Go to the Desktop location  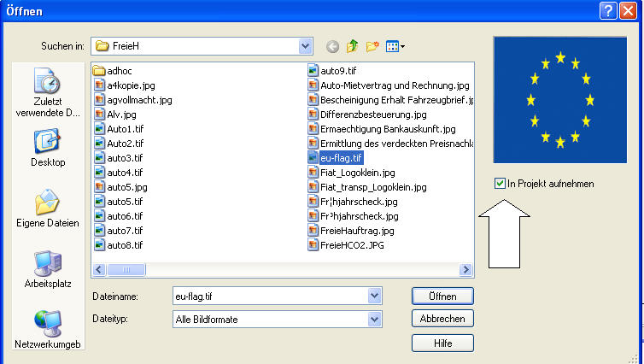tap(48, 148)
